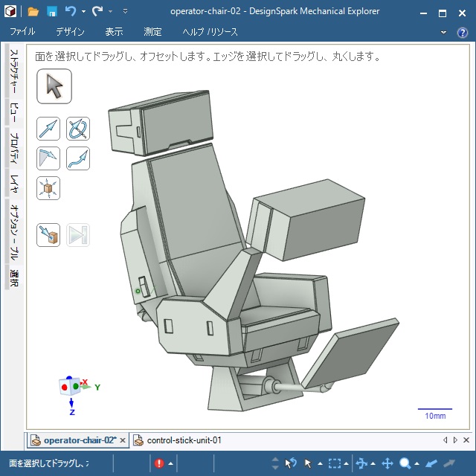Open the 選択 side panel tab
The width and height of the screenshot is (476, 476).
(x=14, y=277)
